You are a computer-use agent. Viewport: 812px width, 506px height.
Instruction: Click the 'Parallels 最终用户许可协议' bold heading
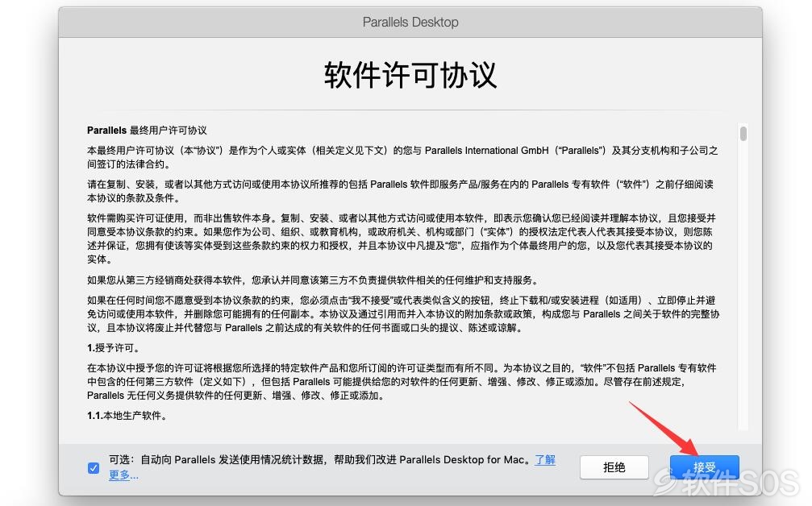147,131
